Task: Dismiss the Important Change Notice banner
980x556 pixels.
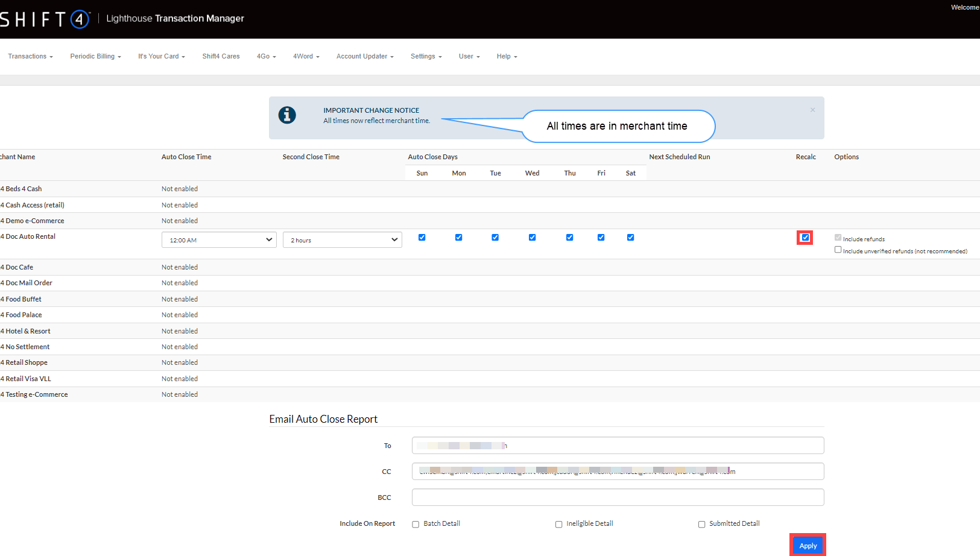Action: (812, 110)
